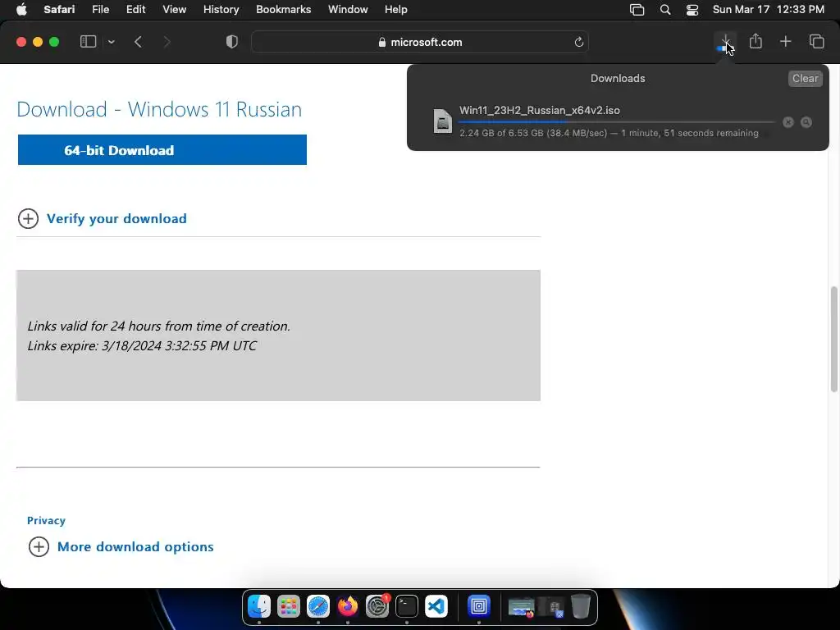840x630 pixels.
Task: Click the Links expire date text
Action: point(142,345)
